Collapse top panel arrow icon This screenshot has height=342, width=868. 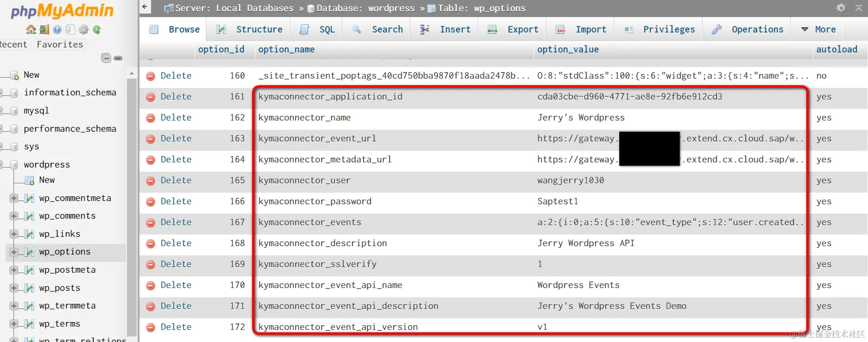[x=858, y=7]
